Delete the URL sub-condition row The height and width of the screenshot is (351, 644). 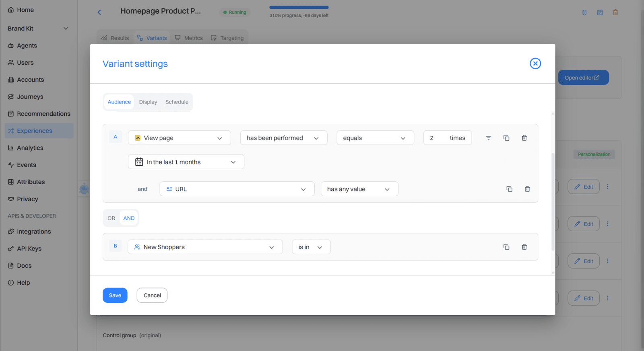click(x=527, y=189)
